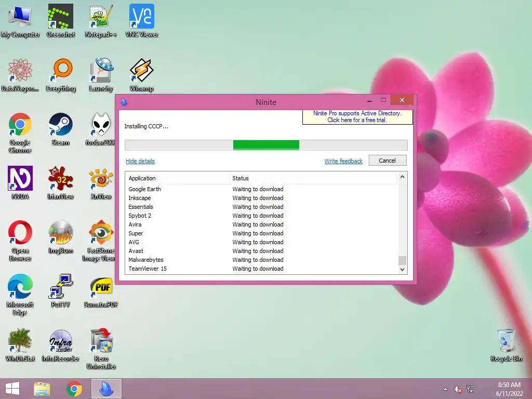
Task: Open File Explorer from the taskbar
Action: point(42,389)
